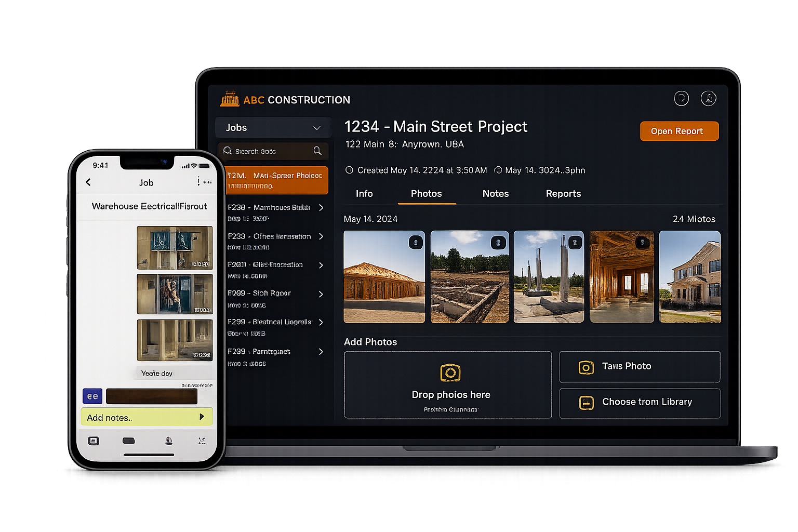The image size is (798, 532).
Task: Click the library icon next to Choose from Library
Action: pos(586,403)
